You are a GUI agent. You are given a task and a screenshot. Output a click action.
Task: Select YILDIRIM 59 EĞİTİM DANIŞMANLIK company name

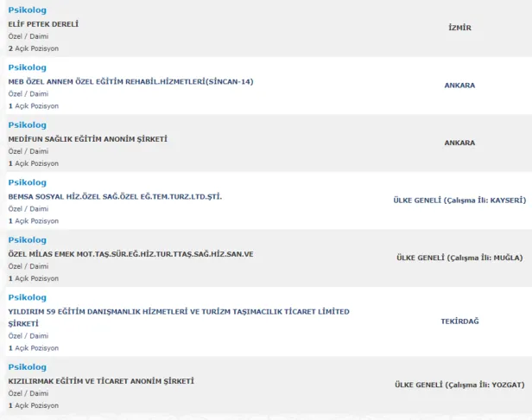pos(179,311)
